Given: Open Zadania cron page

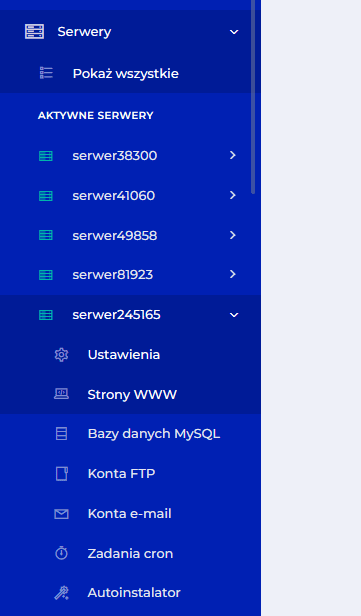Looking at the screenshot, I should click(130, 554).
